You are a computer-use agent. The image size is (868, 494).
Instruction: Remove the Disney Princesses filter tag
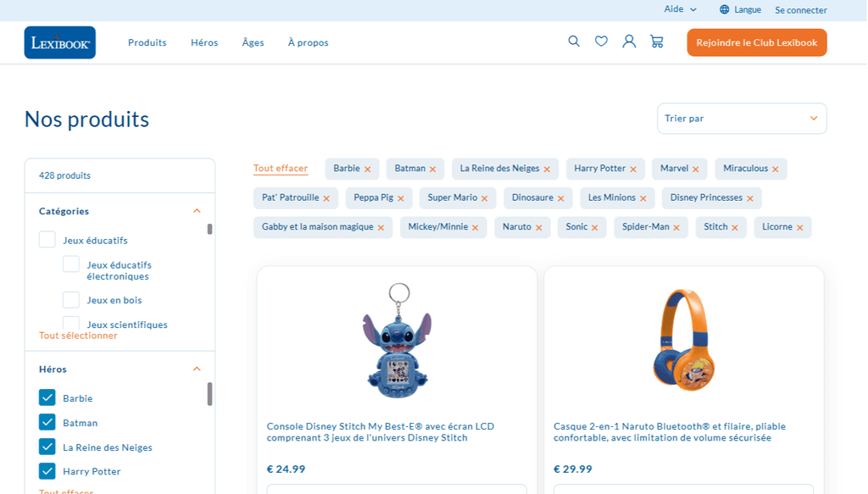(x=750, y=198)
